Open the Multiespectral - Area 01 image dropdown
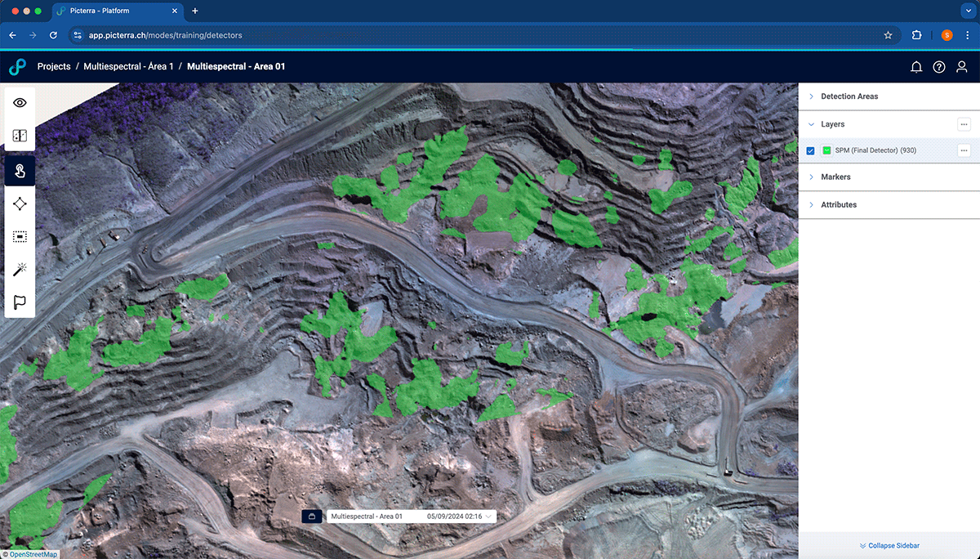The width and height of the screenshot is (980, 559). point(411,517)
